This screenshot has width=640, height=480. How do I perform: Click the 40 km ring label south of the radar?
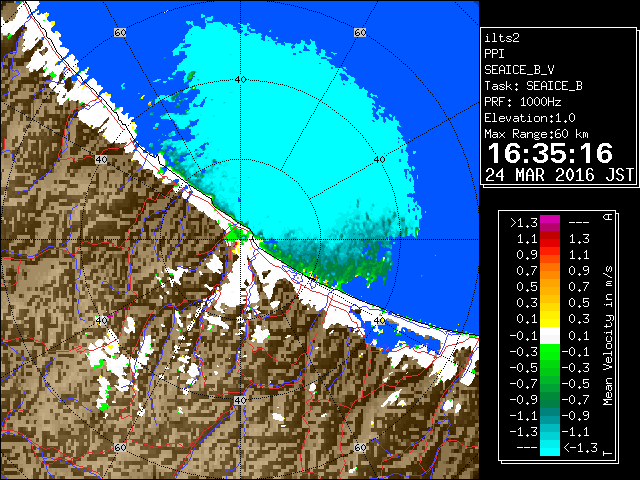[240, 400]
